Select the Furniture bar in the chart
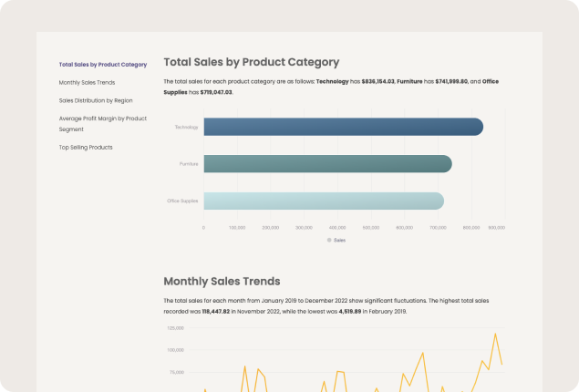This screenshot has height=392, width=579. click(327, 164)
